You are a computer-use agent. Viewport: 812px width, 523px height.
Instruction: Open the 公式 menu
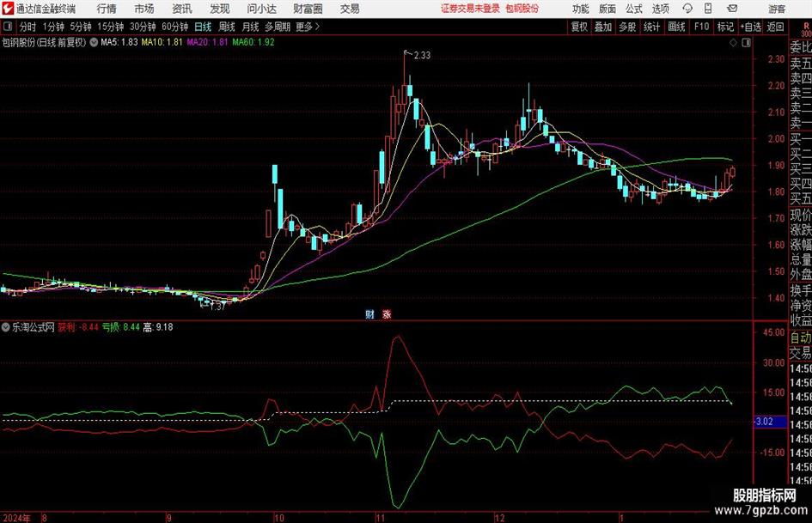click(x=634, y=9)
